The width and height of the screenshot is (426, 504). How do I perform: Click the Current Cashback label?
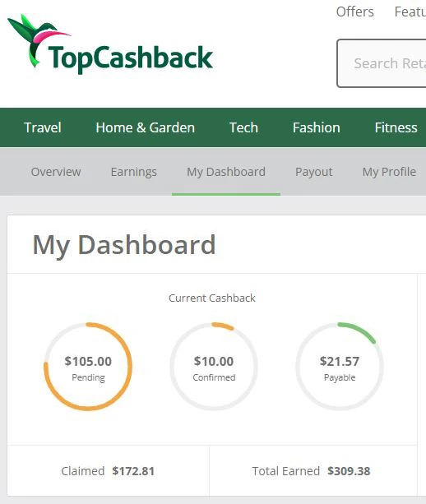[212, 298]
